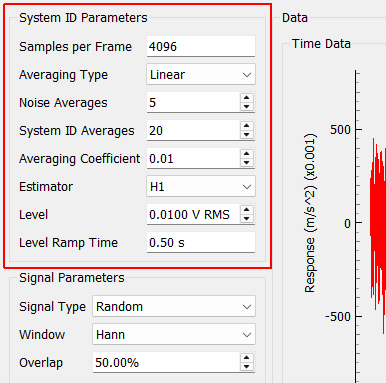Click the System ID Averages label

tap(77, 131)
